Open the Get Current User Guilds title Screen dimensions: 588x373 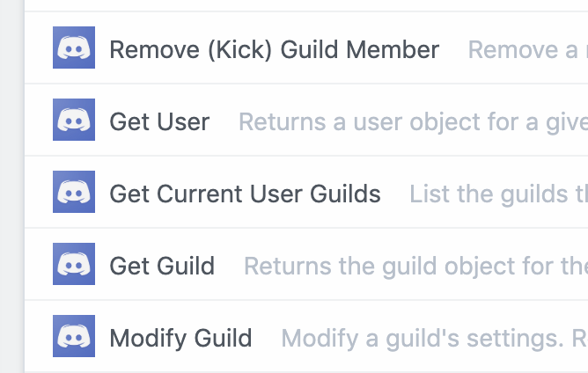[x=245, y=194]
